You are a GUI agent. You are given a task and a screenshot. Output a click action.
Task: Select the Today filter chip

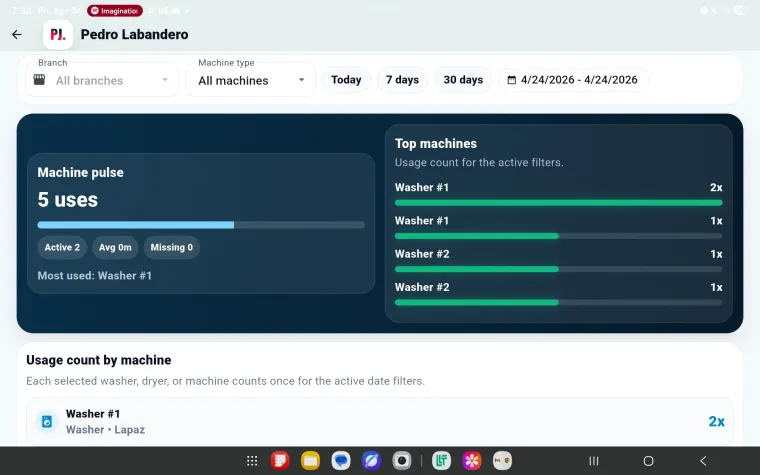[346, 79]
